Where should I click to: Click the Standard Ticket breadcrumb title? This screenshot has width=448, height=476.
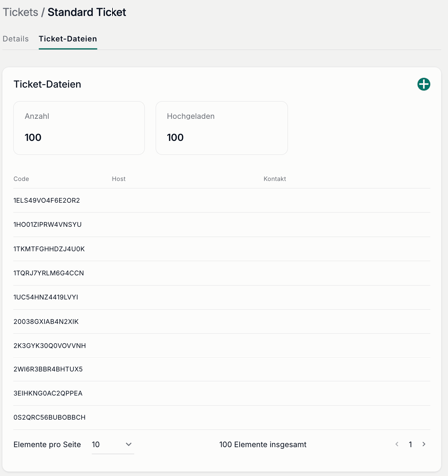click(87, 12)
